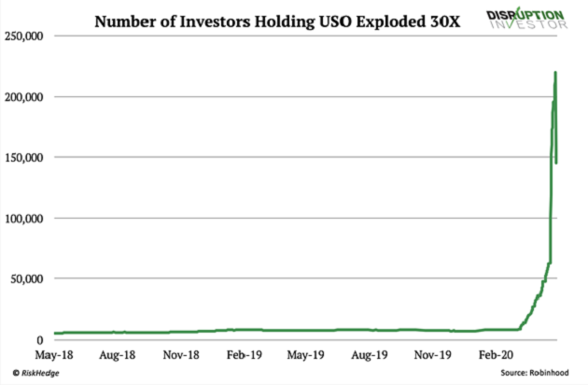Click the Feb-20 x-axis label
The image size is (588, 385).
point(496,355)
